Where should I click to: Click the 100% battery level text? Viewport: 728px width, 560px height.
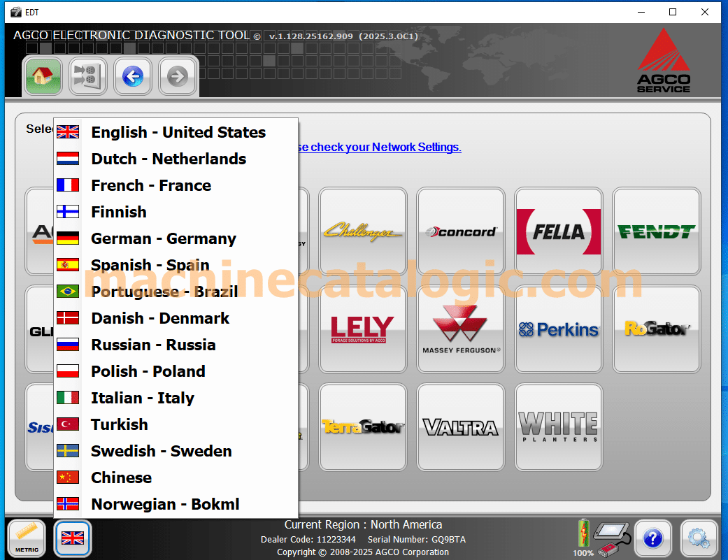583,553
